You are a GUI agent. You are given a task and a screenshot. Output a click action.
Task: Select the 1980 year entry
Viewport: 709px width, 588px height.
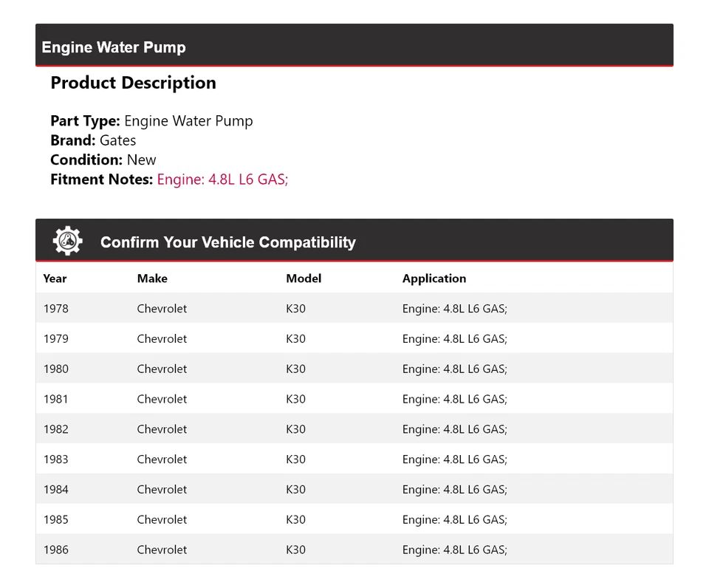pos(55,369)
